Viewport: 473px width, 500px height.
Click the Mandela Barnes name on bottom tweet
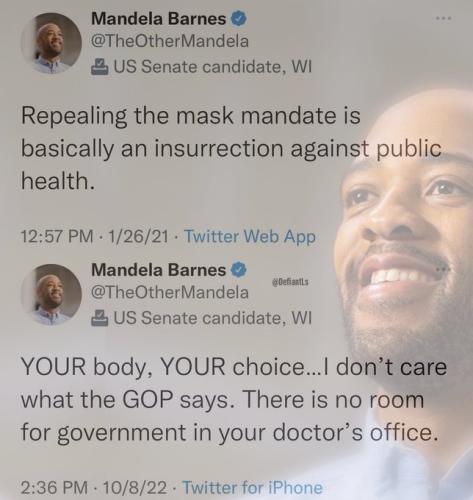coord(159,269)
